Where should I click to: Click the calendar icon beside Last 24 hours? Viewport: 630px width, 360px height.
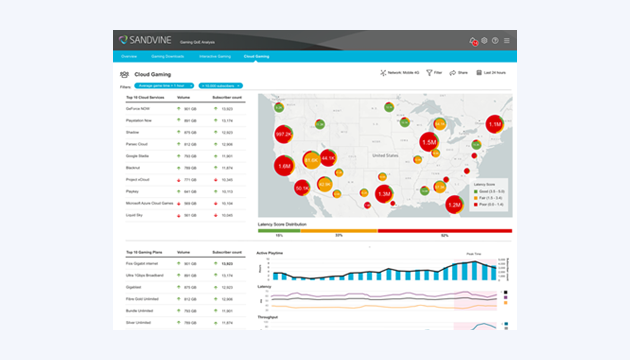[x=479, y=73]
